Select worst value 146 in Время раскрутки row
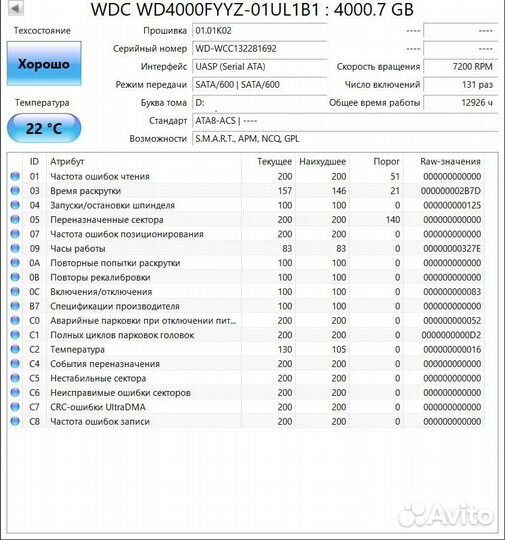Screen dimensions: 505x540 (339, 191)
